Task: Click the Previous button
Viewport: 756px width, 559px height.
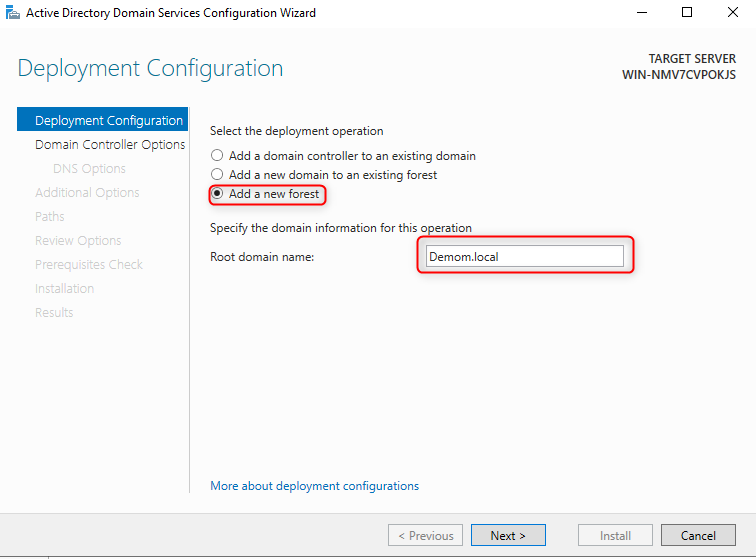Action: pyautogui.click(x=425, y=535)
